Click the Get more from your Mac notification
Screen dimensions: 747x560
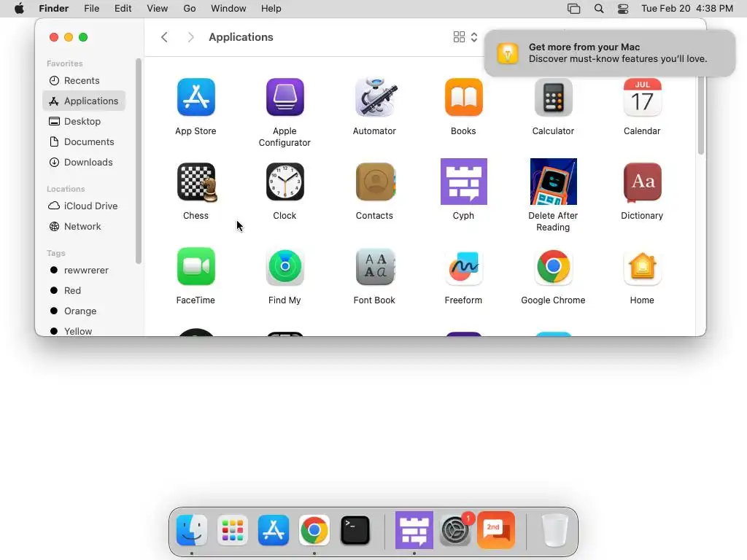610,52
